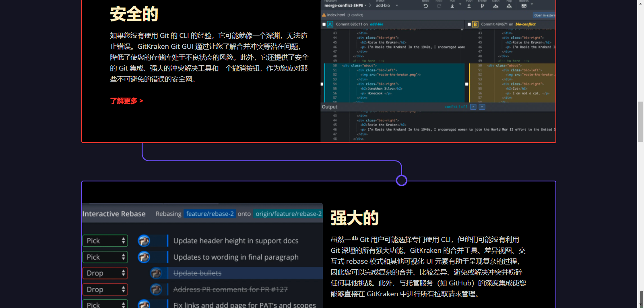
Task: Click the 'Output' panel label
Action: coord(329,107)
